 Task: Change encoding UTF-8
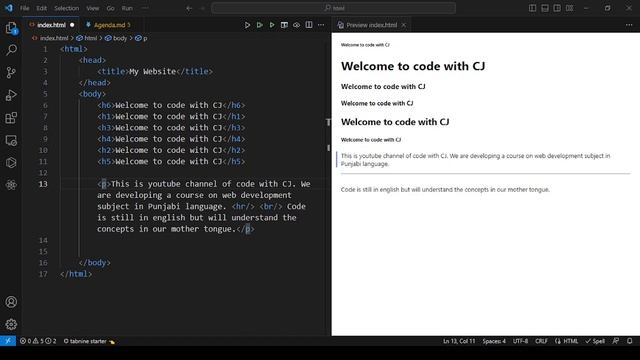[520, 341]
